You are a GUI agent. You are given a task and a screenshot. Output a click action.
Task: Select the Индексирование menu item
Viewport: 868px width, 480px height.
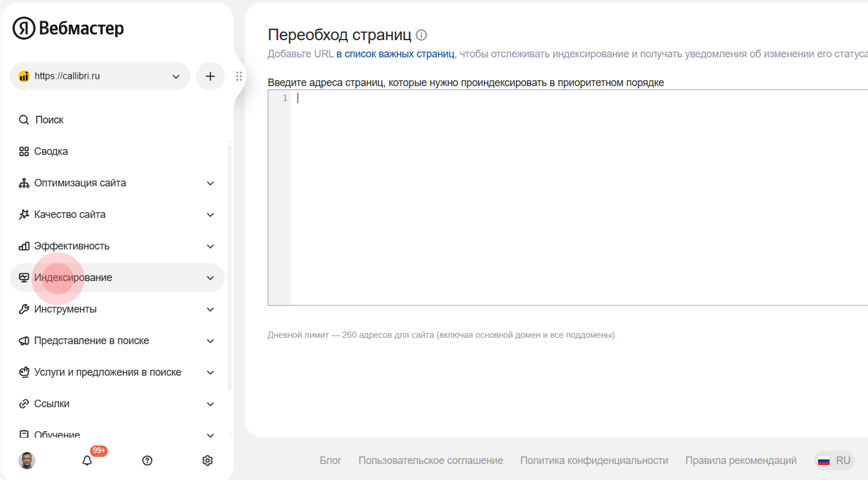[73, 278]
